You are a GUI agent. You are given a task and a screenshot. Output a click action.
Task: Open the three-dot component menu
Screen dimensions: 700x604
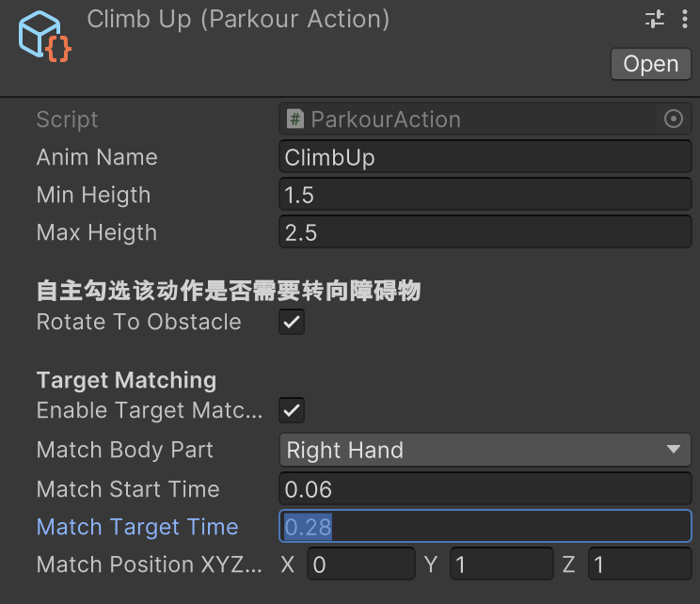[x=685, y=19]
